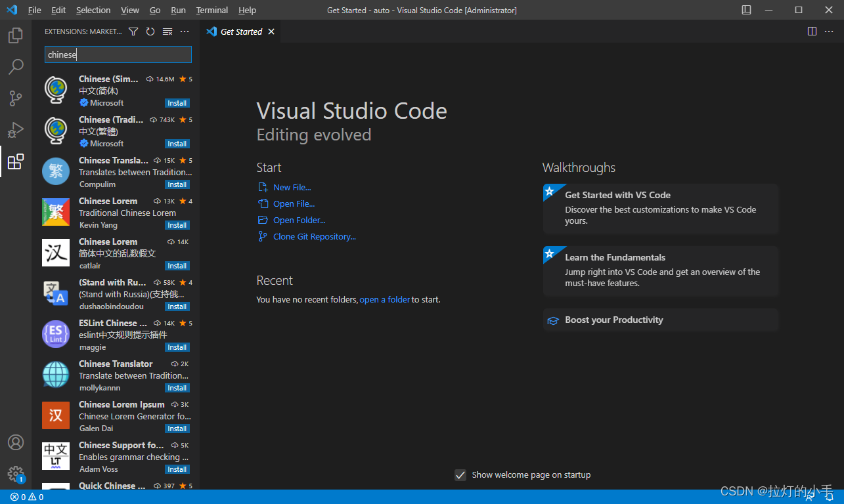This screenshot has width=844, height=504.
Task: Open errors and warnings status indicator
Action: point(27,497)
